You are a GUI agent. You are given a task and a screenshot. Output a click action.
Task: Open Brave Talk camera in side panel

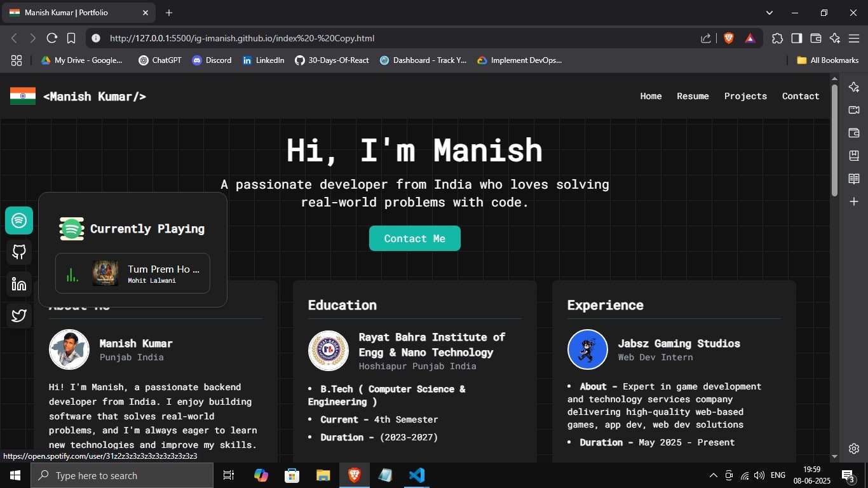point(854,110)
